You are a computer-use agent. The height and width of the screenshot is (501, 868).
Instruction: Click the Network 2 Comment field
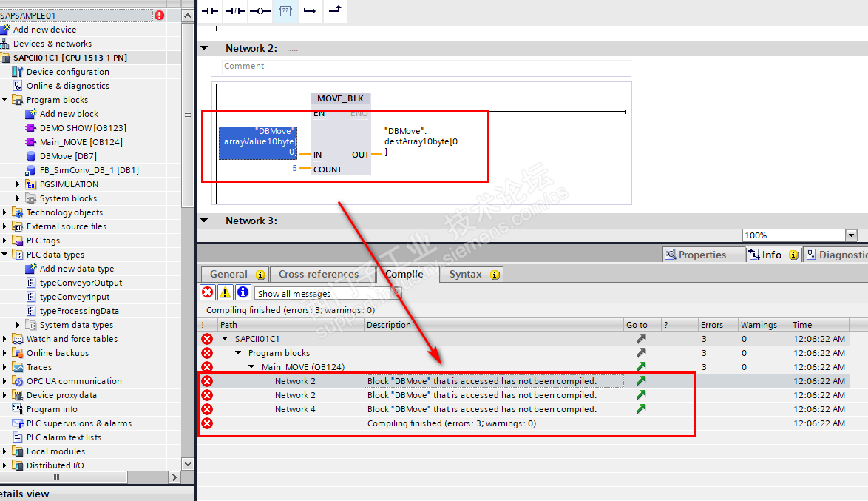[427, 66]
